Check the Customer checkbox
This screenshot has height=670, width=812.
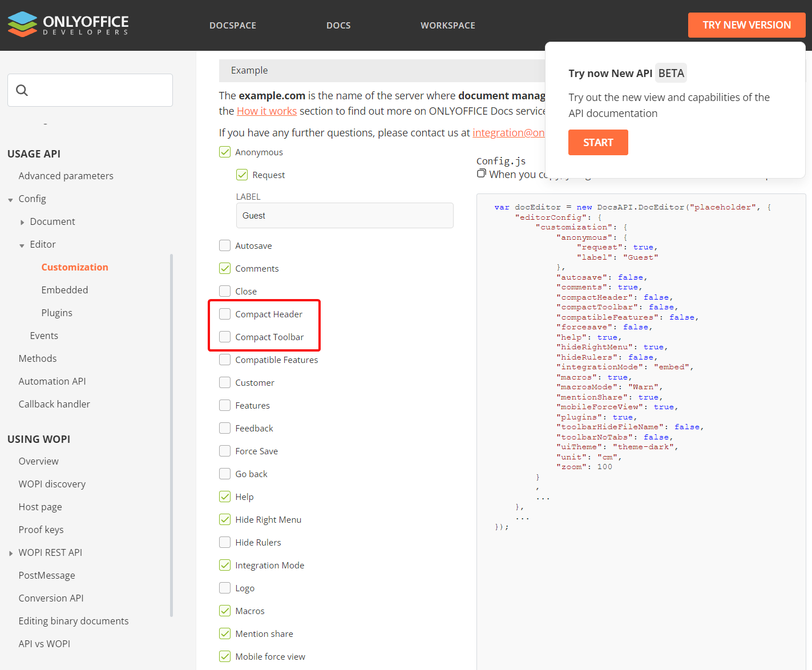pos(225,382)
